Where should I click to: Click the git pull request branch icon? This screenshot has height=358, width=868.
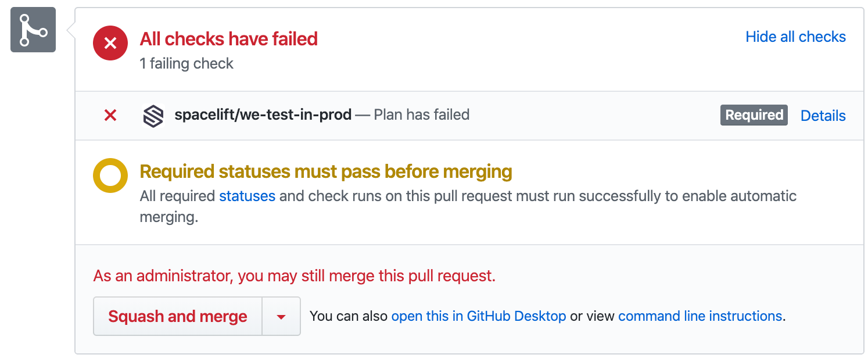[x=33, y=28]
